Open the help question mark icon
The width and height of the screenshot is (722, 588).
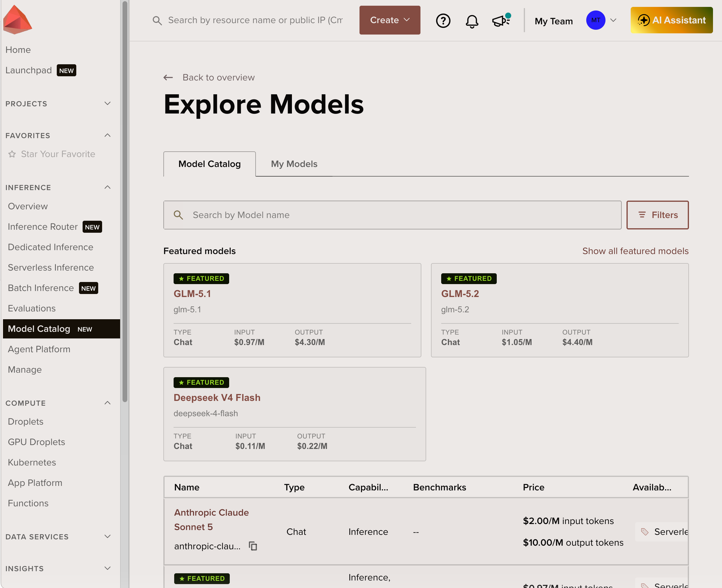[443, 20]
